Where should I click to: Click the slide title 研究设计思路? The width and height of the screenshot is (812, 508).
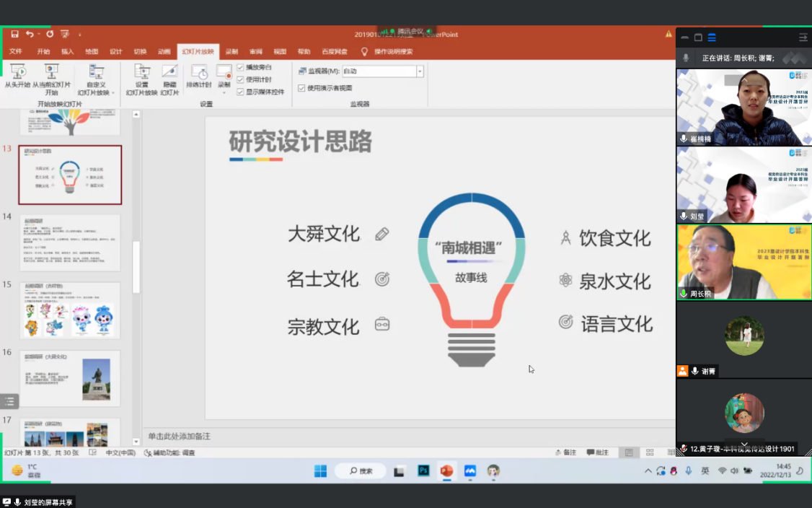coord(301,141)
